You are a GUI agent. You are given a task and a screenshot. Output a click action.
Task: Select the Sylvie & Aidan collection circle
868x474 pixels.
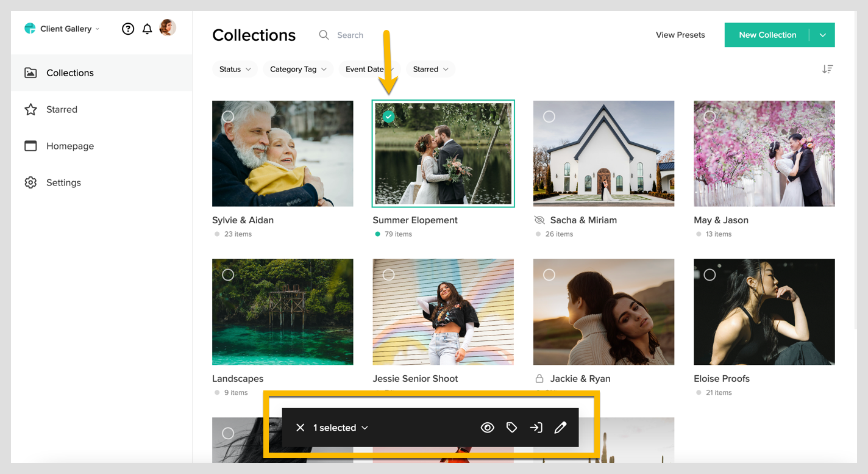point(228,117)
